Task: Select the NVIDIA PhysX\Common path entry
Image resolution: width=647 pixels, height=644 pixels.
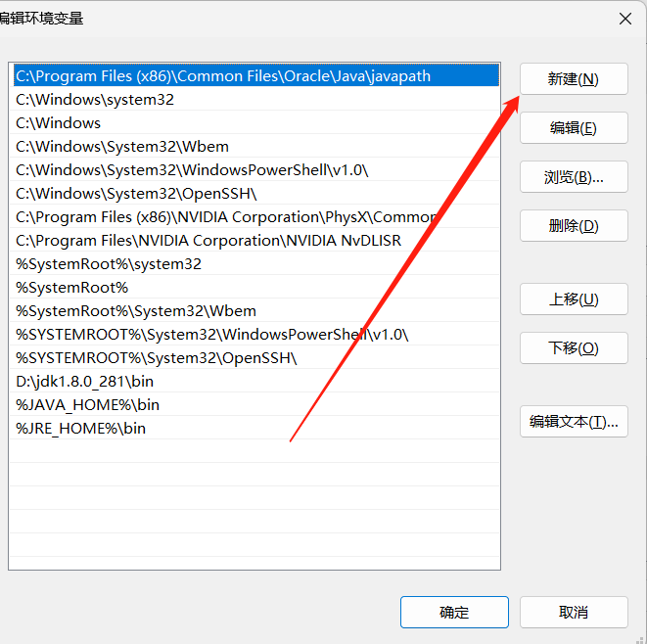Action: coord(254,217)
